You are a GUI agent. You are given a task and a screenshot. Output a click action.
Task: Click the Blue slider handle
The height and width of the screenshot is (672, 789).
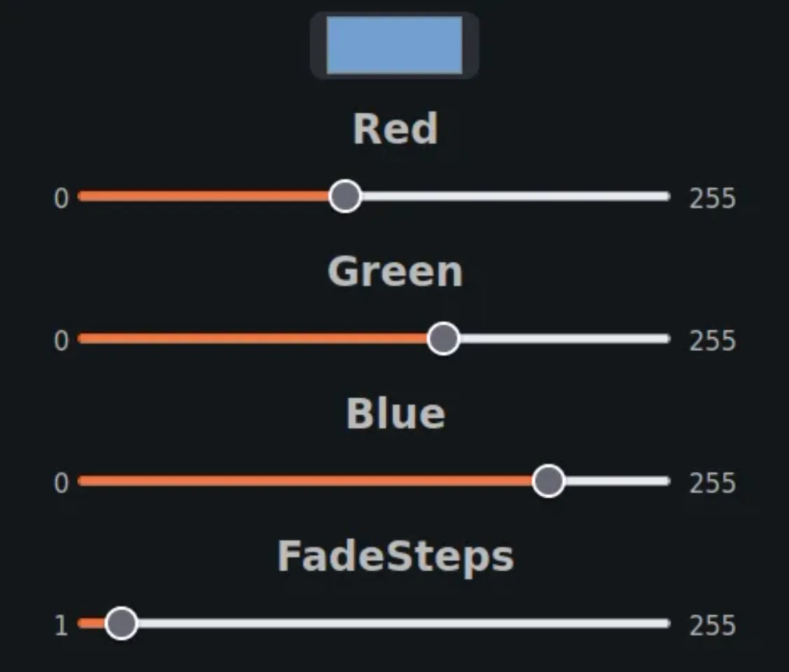tap(548, 482)
